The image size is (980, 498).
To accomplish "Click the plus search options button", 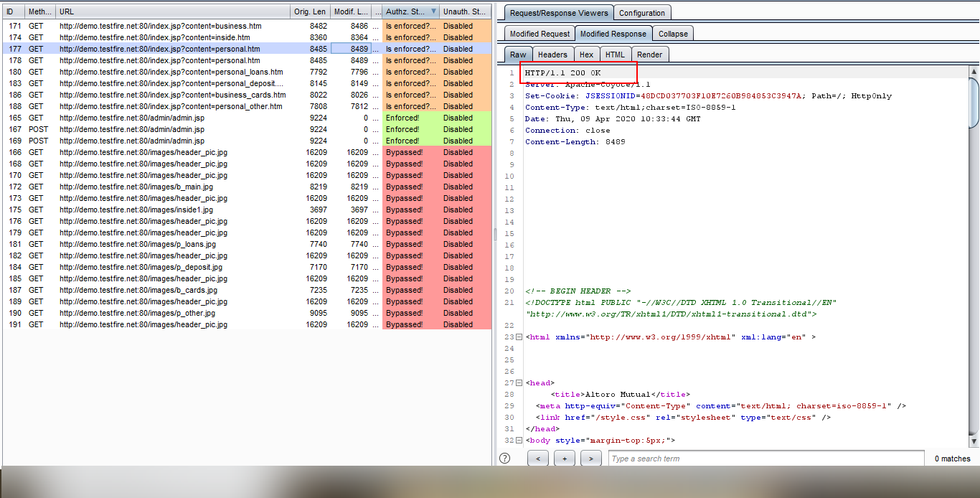I will [565, 459].
